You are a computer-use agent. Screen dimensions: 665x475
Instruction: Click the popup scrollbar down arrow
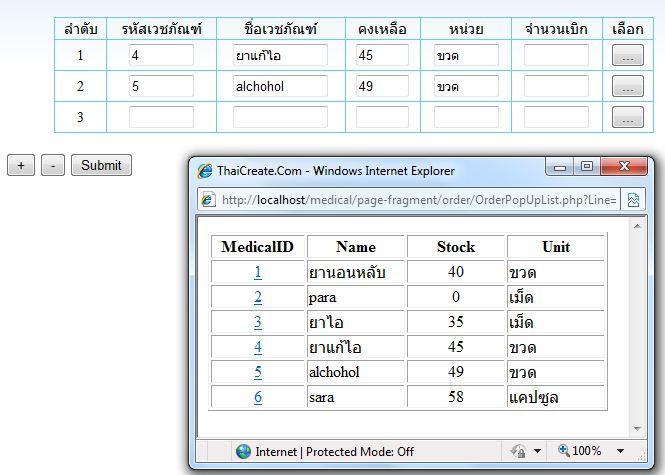pyautogui.click(x=637, y=429)
